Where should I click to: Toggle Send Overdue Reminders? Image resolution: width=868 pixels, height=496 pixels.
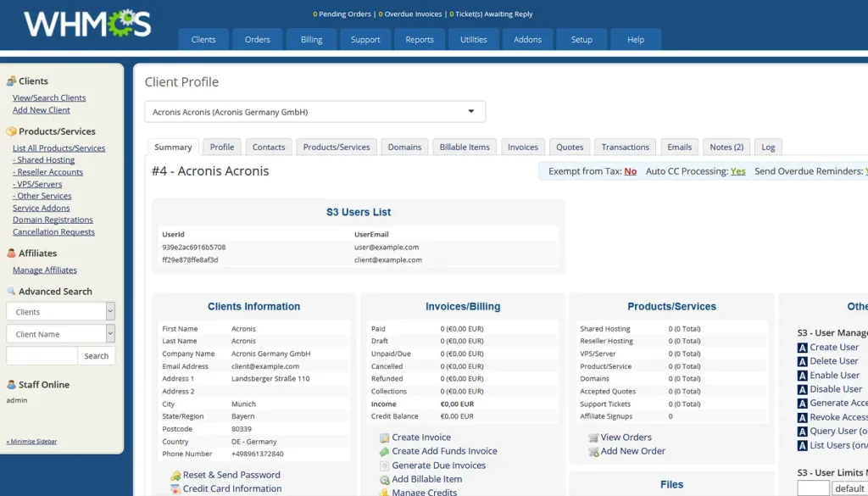[x=864, y=170]
